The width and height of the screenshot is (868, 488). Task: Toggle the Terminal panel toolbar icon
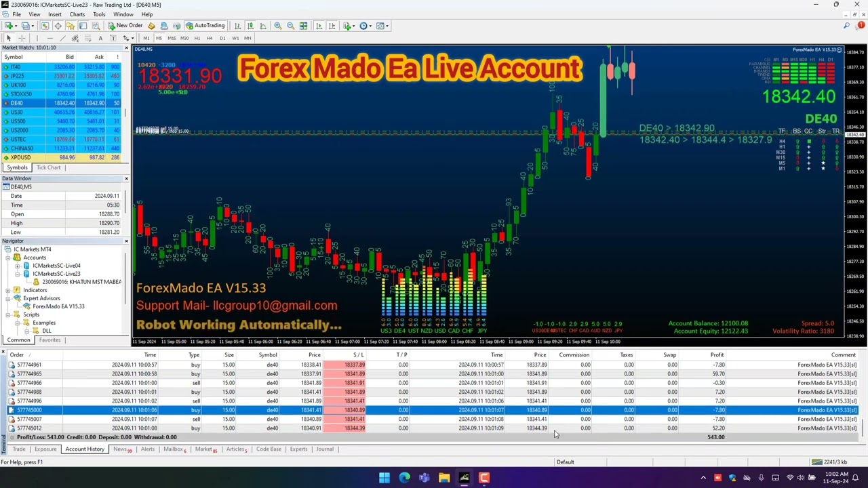[83, 26]
